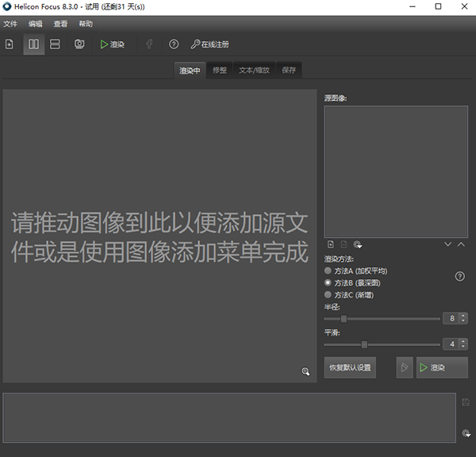The height and width of the screenshot is (457, 476).
Task: Click remove file icon below source list
Action: click(344, 244)
